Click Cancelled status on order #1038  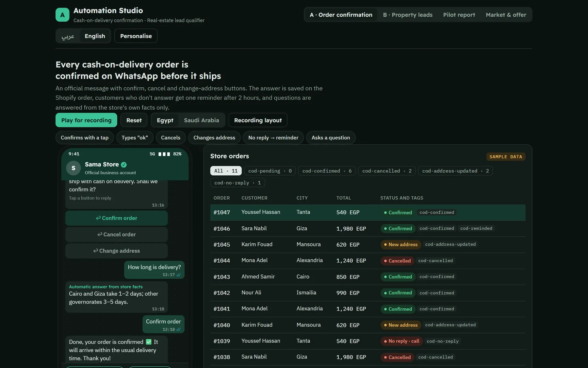397,357
